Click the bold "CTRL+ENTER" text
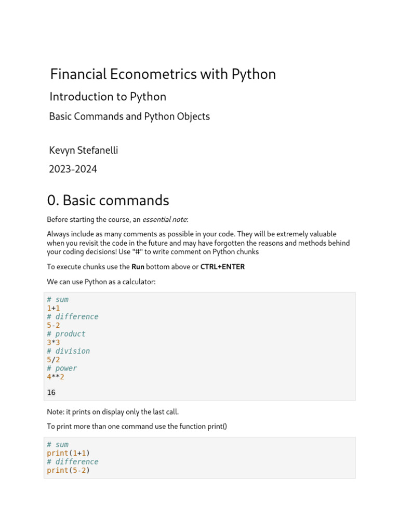Screen dimensions: 399x532 (x=222, y=267)
